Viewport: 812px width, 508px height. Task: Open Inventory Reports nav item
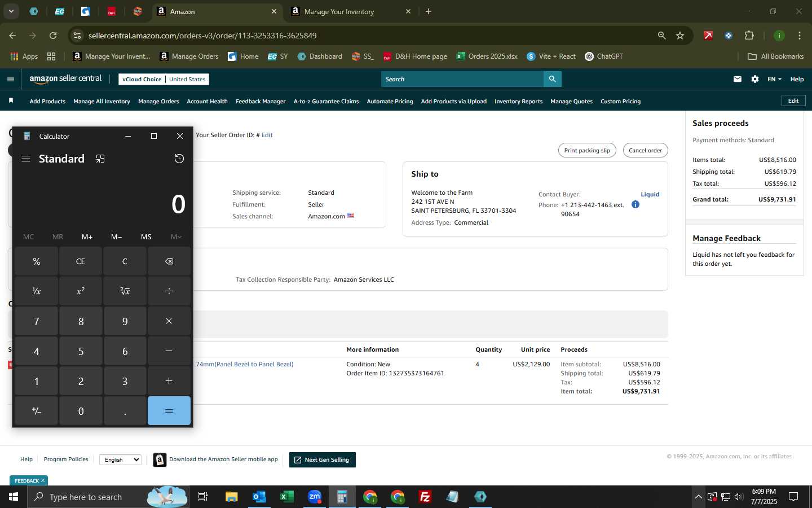point(518,102)
